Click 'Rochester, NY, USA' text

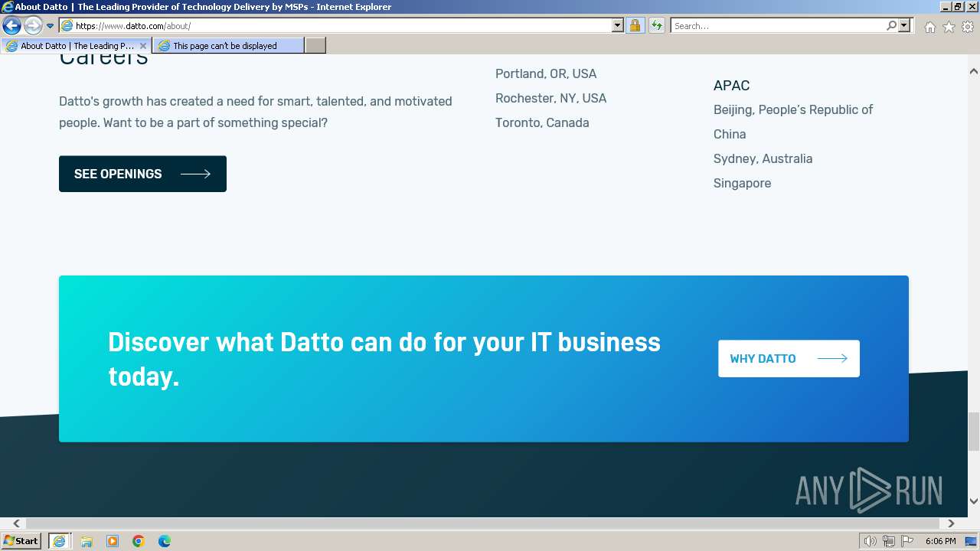coord(550,98)
